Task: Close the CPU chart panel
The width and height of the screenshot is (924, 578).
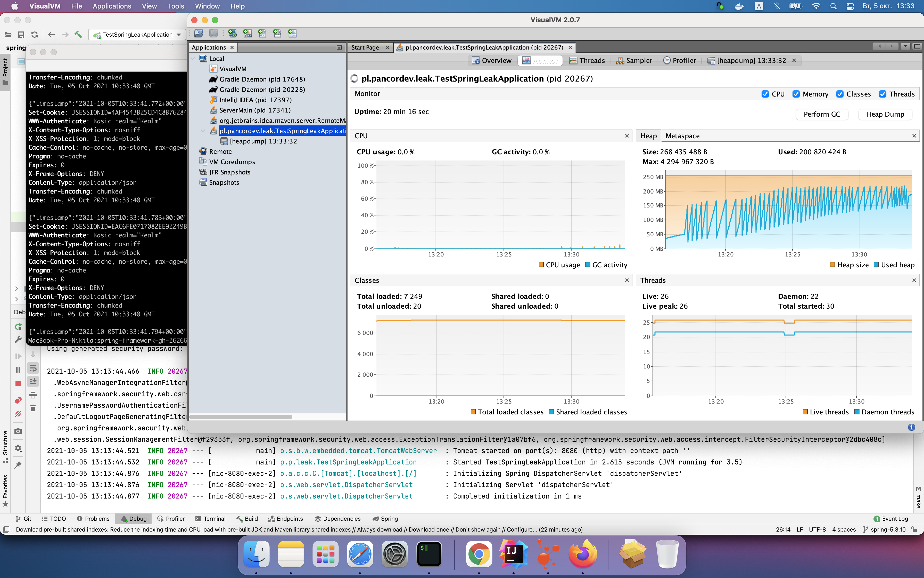Action: [x=627, y=136]
